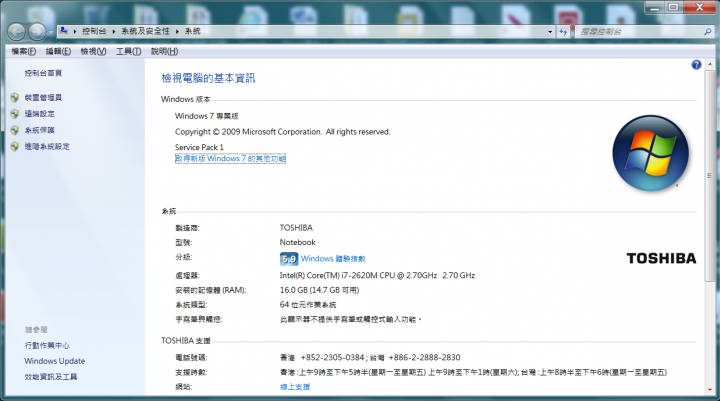This screenshot has height=401, width=720.
Task: Click the blue help question mark icon
Action: point(696,65)
